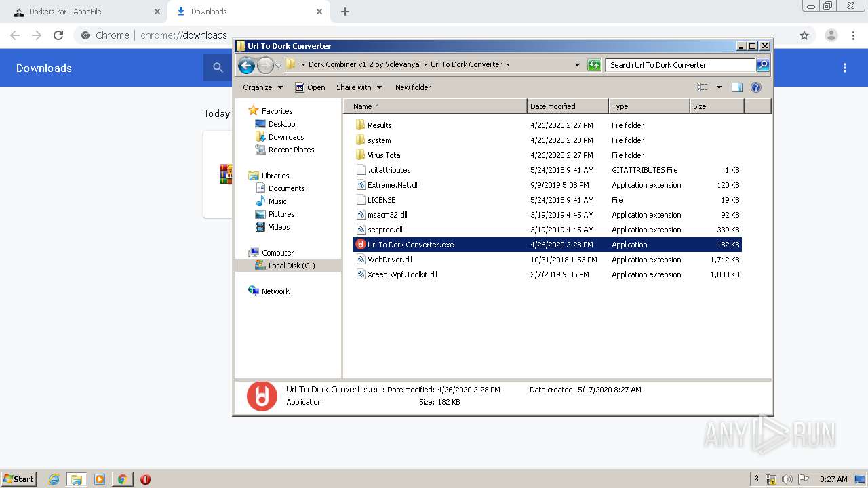Open Downloads page three-dot menu
Screen dimensions: 868x488
[x=845, y=68]
